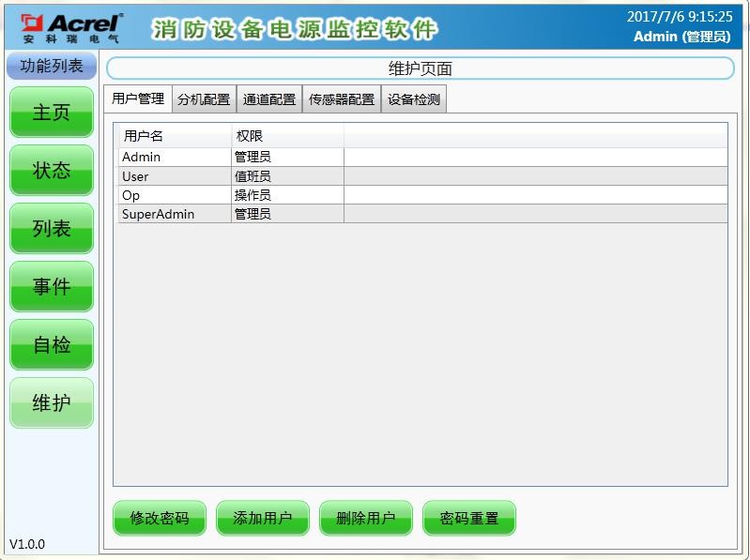The image size is (750, 560).
Task: Click the 权限 column header
Action: (x=287, y=136)
